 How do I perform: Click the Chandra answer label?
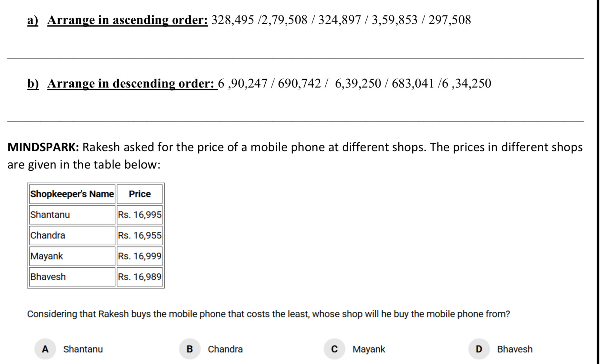pyautogui.click(x=225, y=349)
